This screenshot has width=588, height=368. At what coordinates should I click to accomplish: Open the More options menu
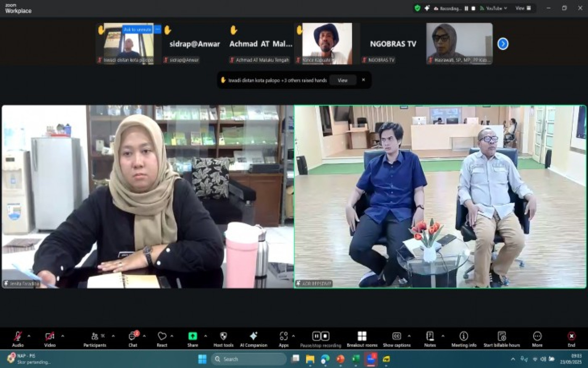point(537,339)
